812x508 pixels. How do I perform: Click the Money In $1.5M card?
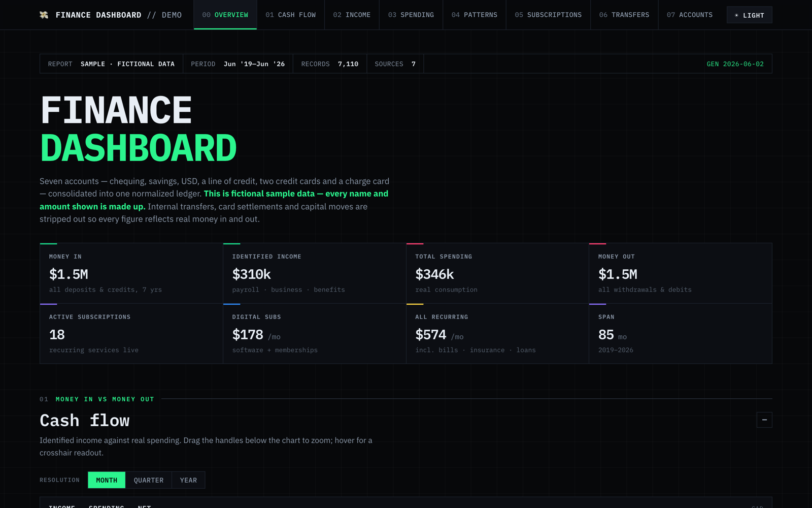tap(131, 273)
